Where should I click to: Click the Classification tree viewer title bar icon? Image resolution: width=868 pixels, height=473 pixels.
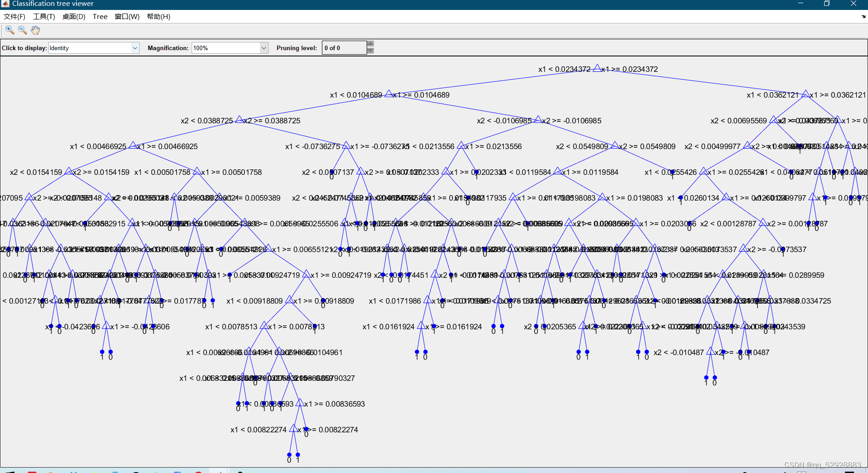pos(5,4)
